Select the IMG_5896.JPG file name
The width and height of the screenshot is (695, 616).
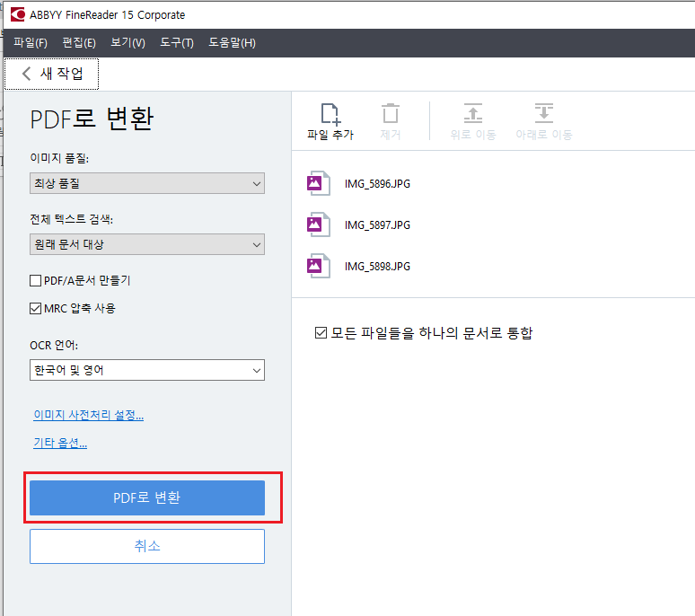[377, 183]
